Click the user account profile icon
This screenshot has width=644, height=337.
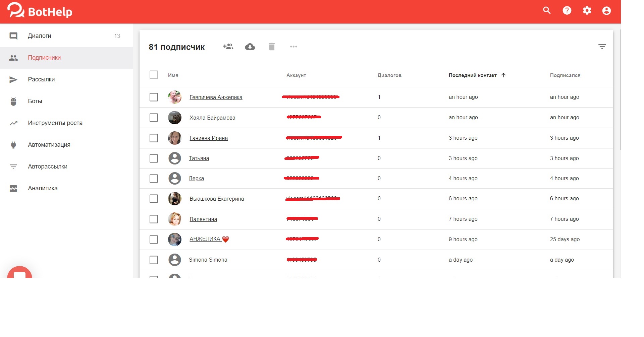pos(606,11)
